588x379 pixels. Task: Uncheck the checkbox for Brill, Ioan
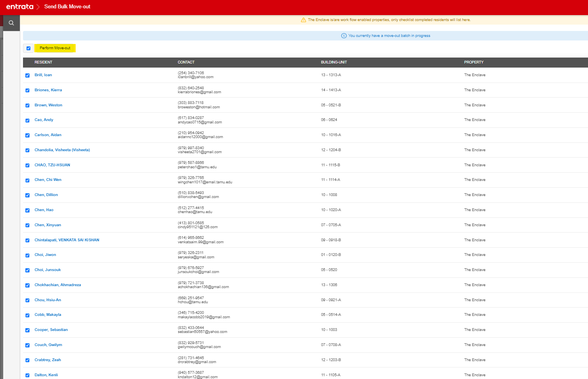(x=27, y=75)
